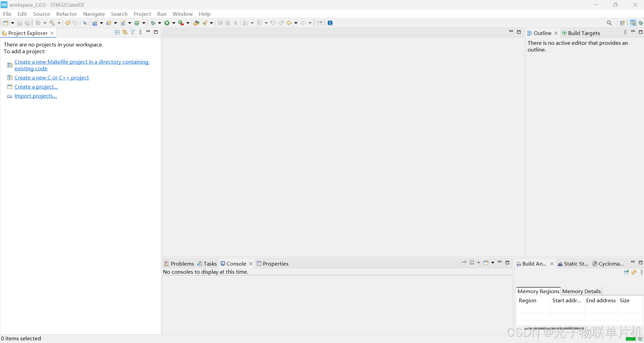644x343 pixels.
Task: Click the new C/C++ project icon
Action: click(x=95, y=23)
